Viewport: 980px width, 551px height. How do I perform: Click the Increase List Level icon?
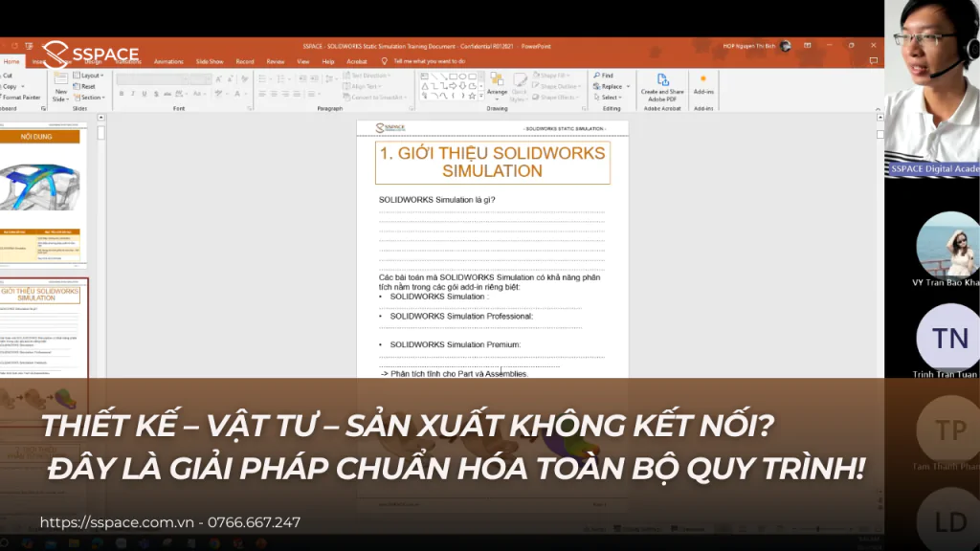[314, 79]
